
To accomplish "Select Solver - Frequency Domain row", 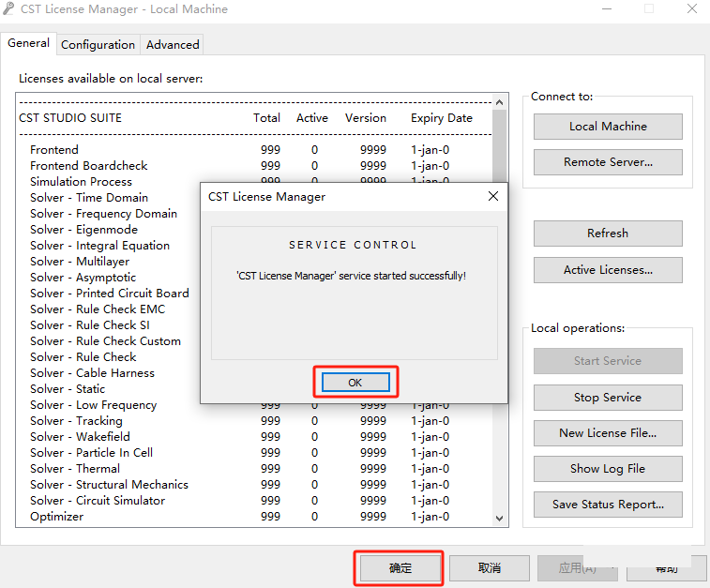I will click(109, 214).
